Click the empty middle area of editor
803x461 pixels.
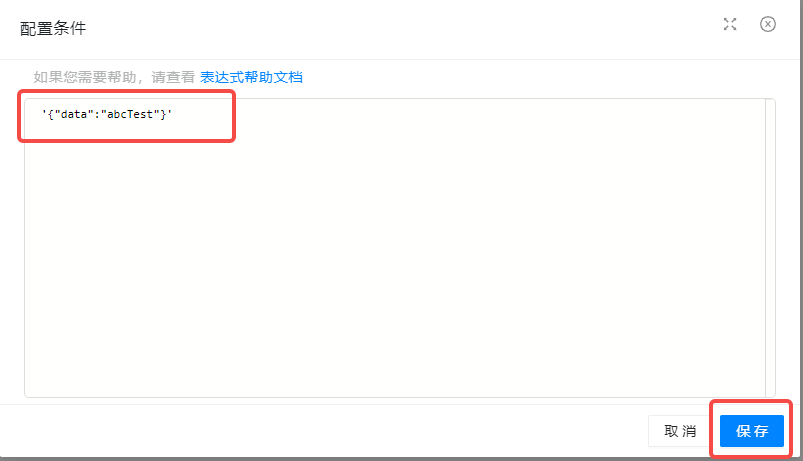395,246
